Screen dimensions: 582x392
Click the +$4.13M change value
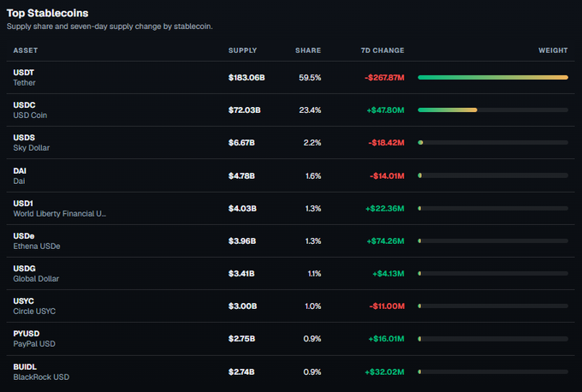pos(389,274)
